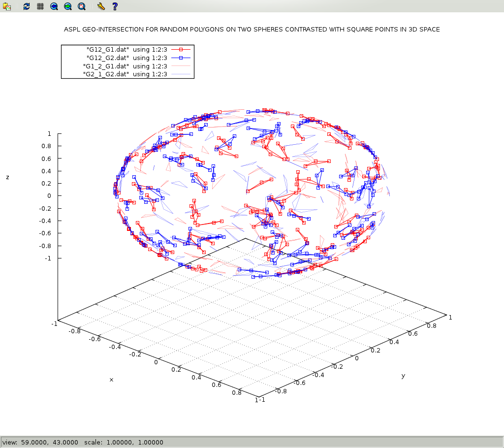The height and width of the screenshot is (448, 504).
Task: Toggle the grid display icon
Action: (x=40, y=6)
